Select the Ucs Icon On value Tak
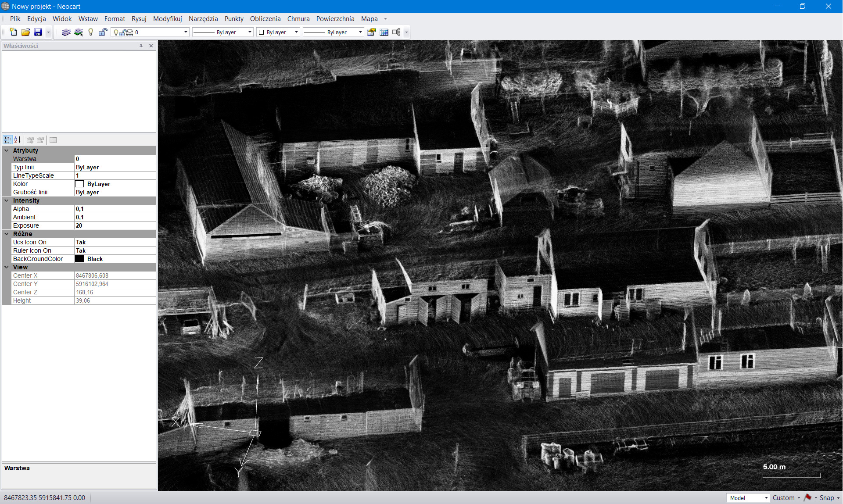Viewport: 843px width, 504px height. [x=115, y=242]
